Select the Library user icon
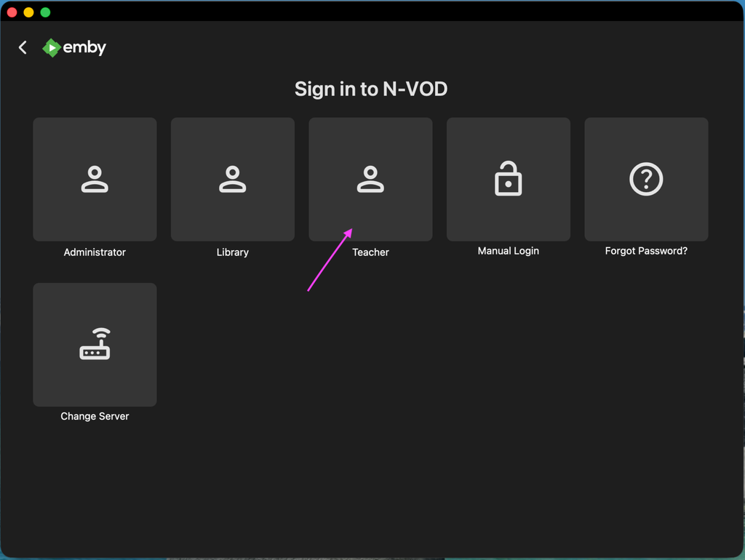This screenshot has height=560, width=745. [232, 179]
